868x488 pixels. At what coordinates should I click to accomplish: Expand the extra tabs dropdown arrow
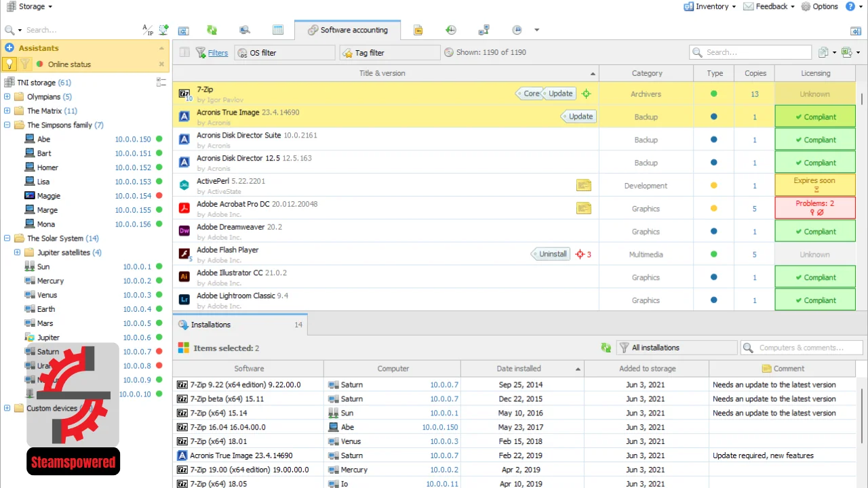click(537, 30)
